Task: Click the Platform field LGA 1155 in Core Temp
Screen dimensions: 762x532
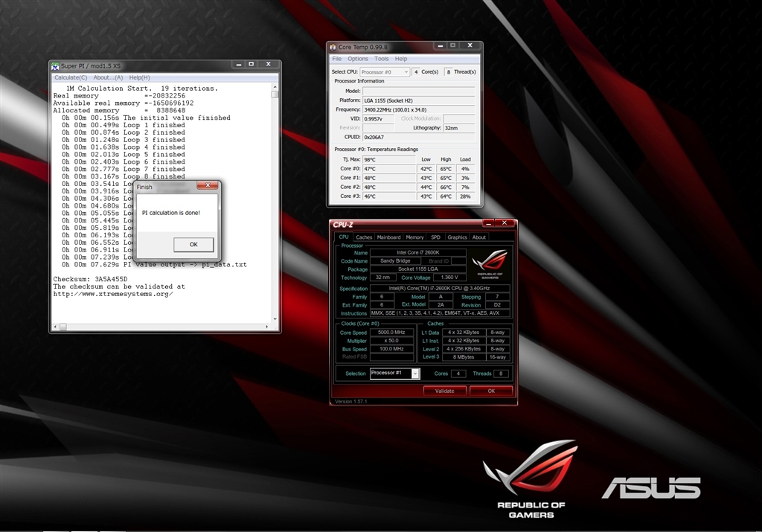Action: (x=418, y=100)
